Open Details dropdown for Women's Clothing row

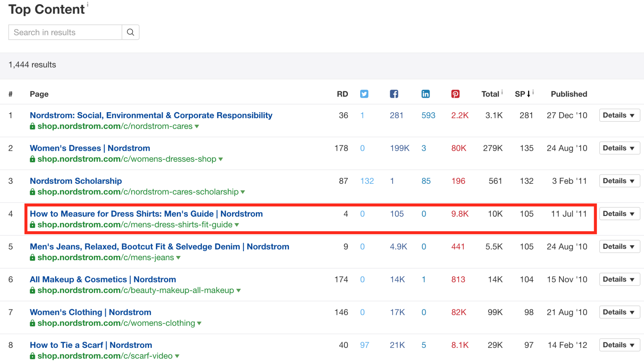[x=619, y=312]
